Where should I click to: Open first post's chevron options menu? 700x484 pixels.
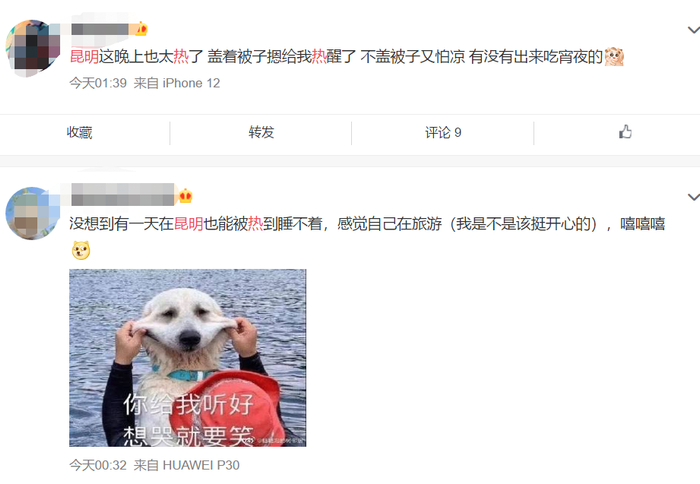coord(693,30)
